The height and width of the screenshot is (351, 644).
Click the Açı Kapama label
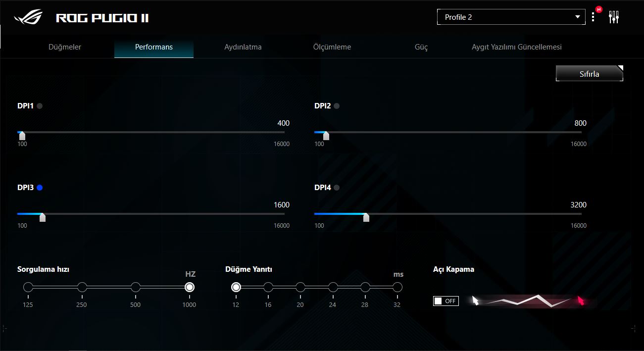(x=453, y=270)
